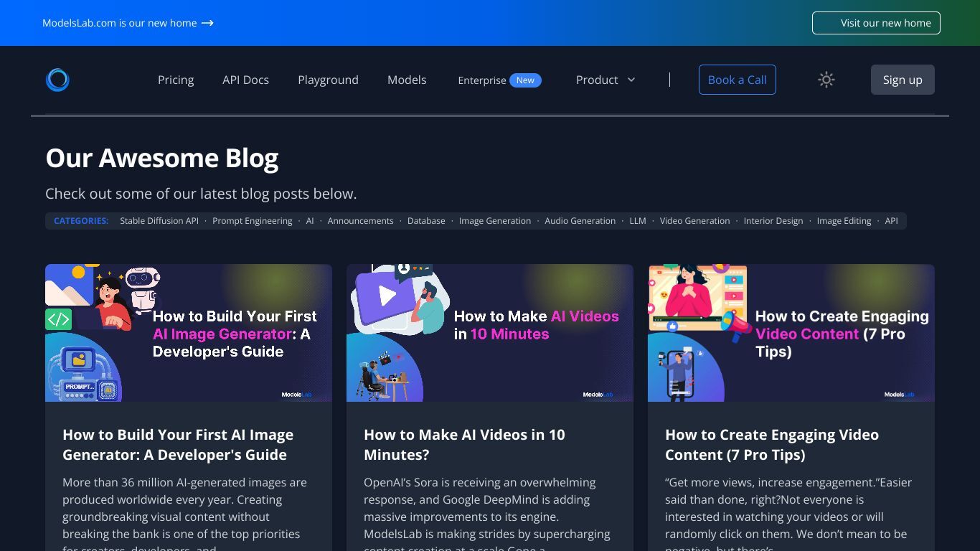
Task: Click the New badge beside Enterprise
Action: pyautogui.click(x=525, y=80)
